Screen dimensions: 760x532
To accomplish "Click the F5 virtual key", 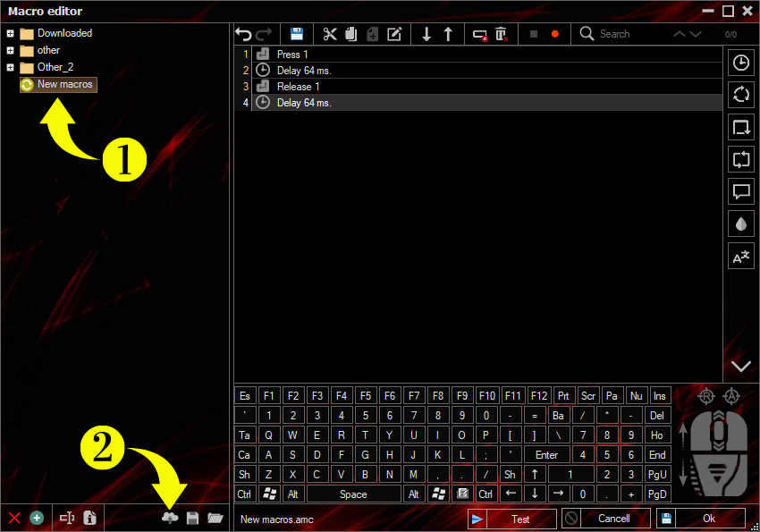I will 366,396.
